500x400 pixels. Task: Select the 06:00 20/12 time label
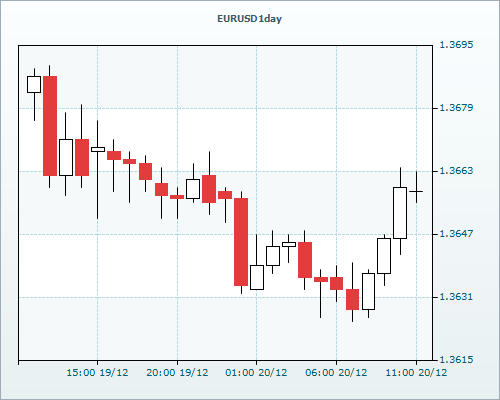(336, 373)
